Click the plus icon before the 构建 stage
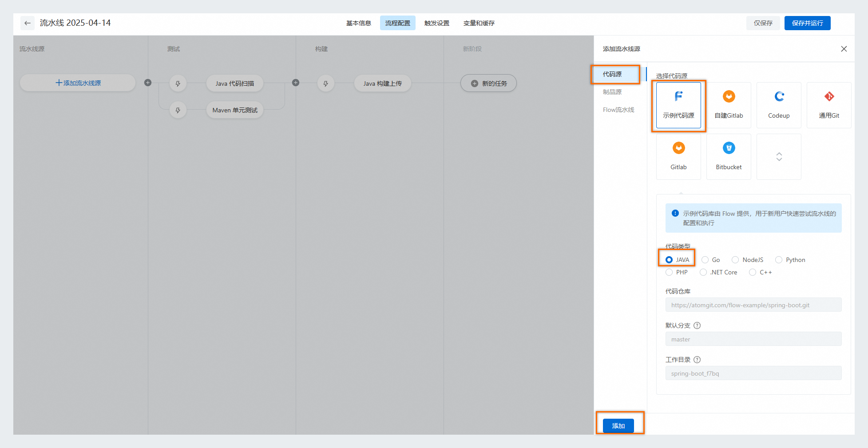The image size is (868, 448). [x=296, y=83]
